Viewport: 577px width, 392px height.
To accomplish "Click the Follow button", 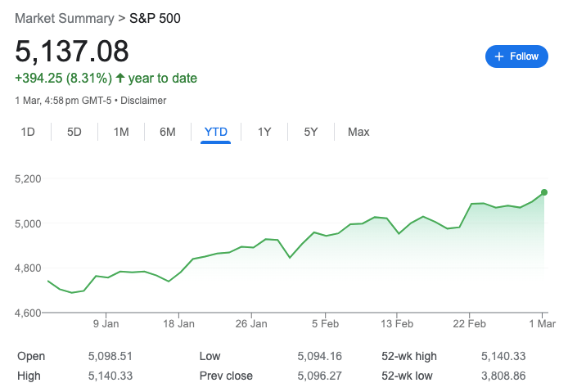I will pyautogui.click(x=516, y=56).
